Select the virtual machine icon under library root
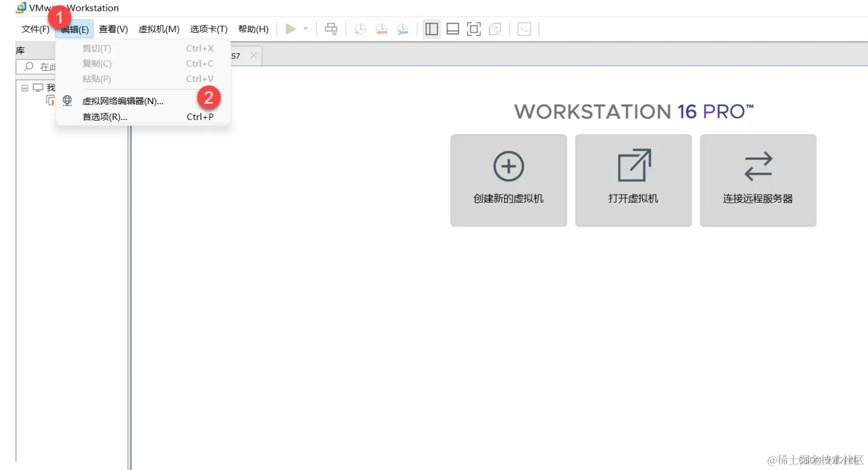Viewport: 868px width, 470px height. point(51,101)
